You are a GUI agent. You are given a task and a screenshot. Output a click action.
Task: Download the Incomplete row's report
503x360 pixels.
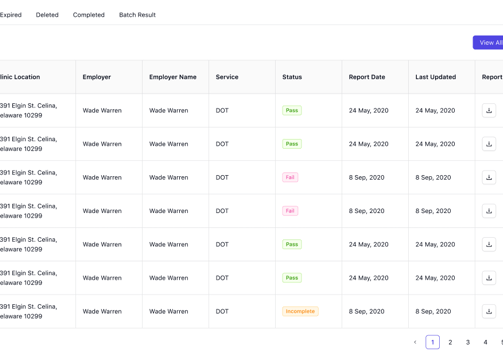[489, 311]
